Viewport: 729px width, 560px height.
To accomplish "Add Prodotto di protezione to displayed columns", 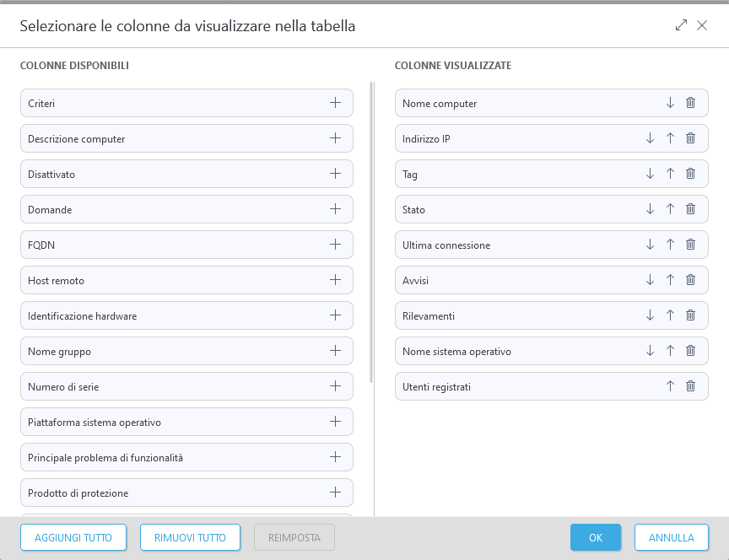I will coord(335,493).
